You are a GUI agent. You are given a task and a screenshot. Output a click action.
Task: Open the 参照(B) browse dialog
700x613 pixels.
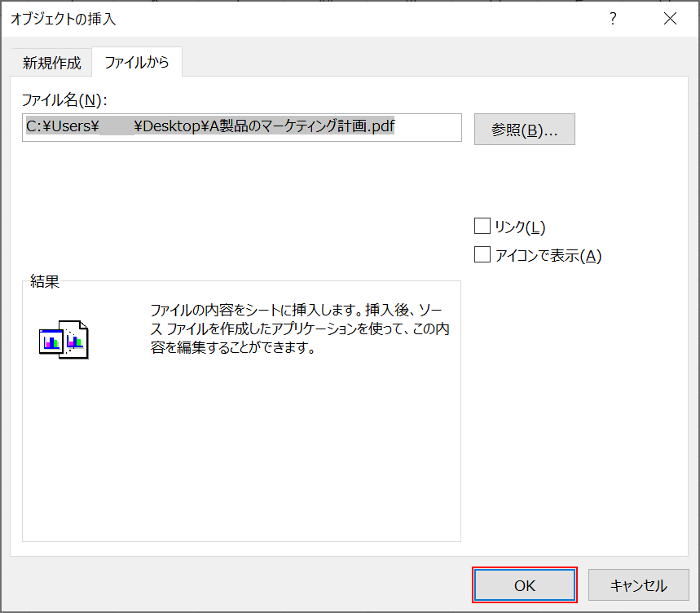point(524,129)
